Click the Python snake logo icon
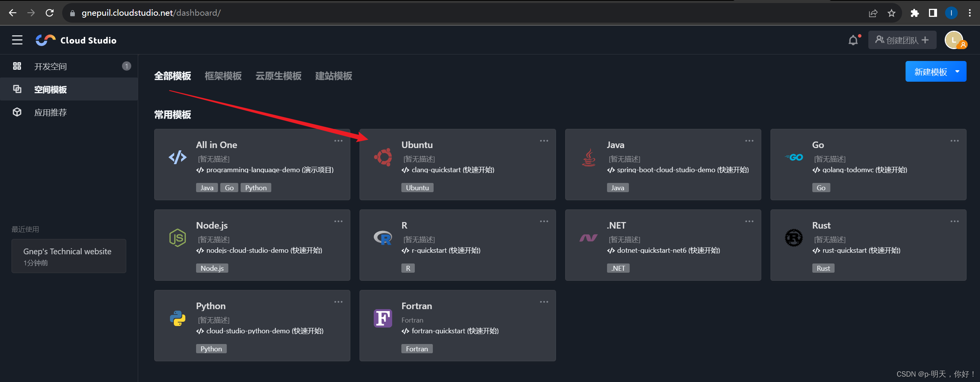Screen dimensions: 980x382 coord(178,318)
